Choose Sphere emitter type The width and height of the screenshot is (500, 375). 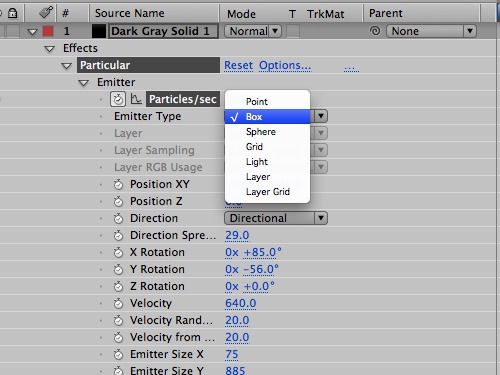click(267, 132)
